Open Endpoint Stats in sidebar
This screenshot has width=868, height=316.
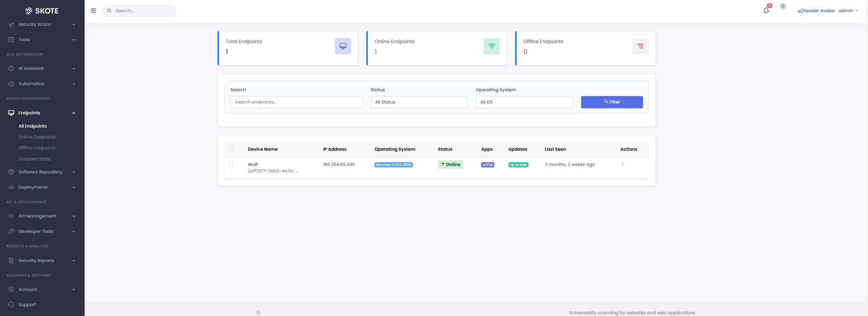click(34, 159)
